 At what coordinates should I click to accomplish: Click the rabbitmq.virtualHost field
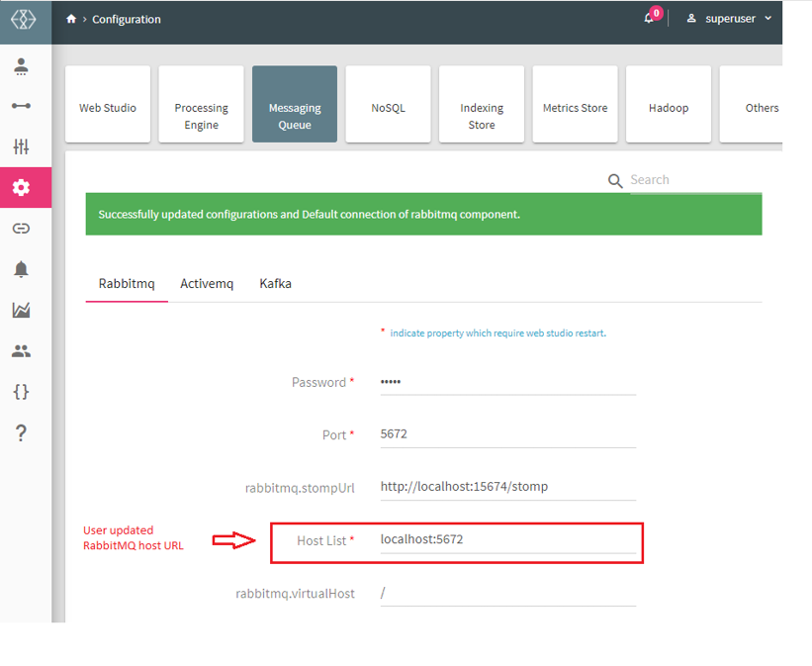click(x=508, y=593)
